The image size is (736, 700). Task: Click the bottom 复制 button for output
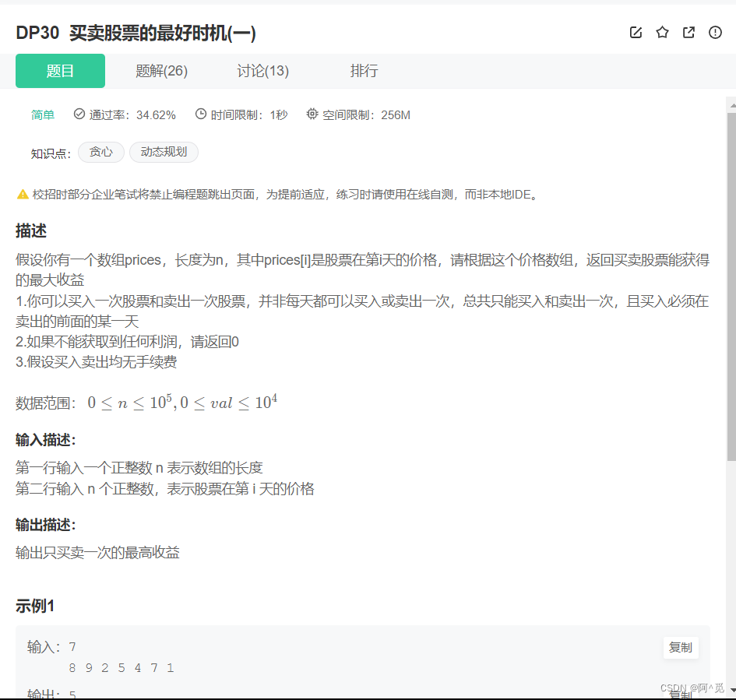click(679, 693)
